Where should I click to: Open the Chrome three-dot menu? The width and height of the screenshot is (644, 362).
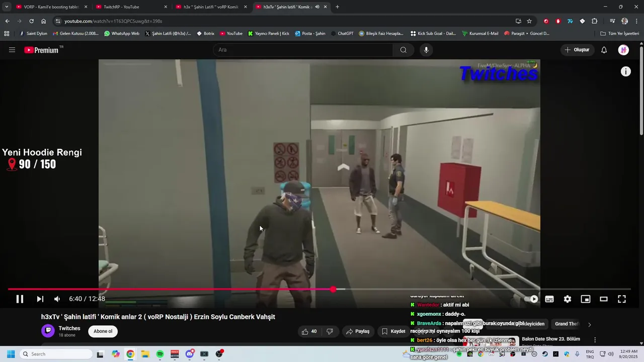coord(636,21)
